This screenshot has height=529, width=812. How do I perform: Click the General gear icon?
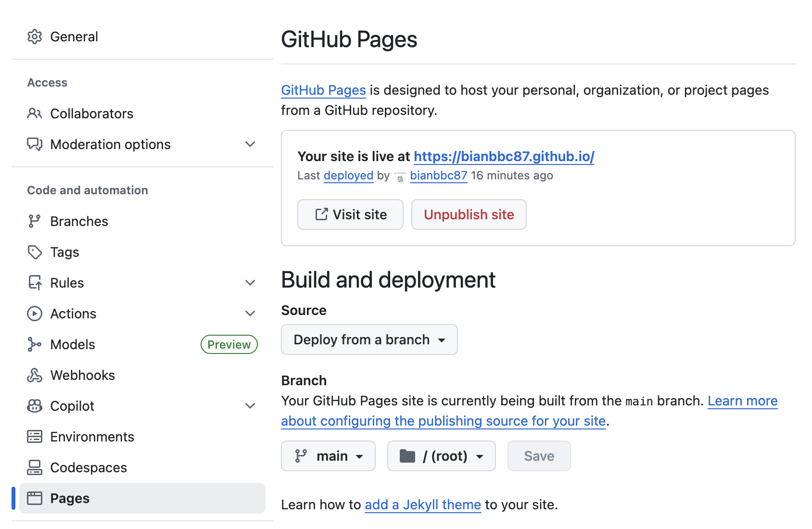35,37
